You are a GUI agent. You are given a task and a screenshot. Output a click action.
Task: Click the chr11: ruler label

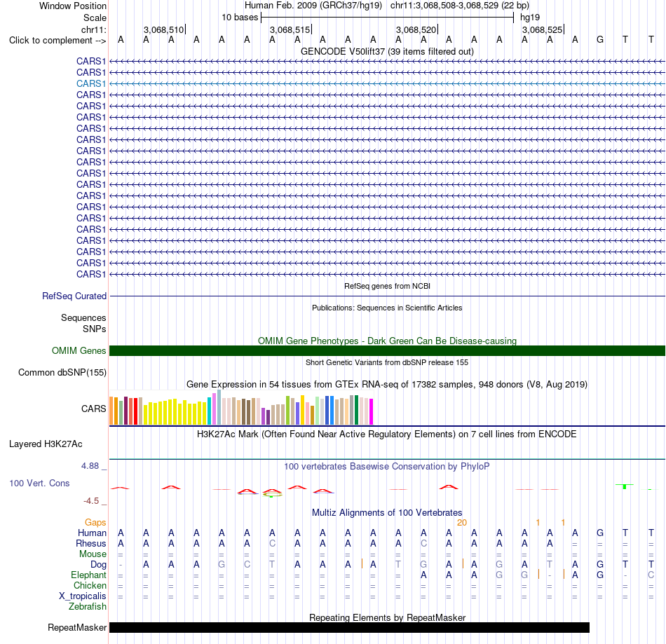pyautogui.click(x=93, y=29)
